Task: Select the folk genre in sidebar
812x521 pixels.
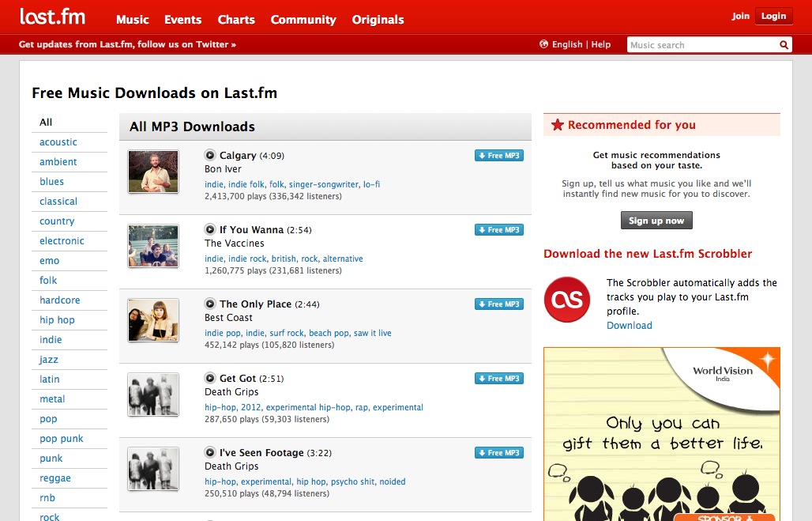Action: coord(48,281)
